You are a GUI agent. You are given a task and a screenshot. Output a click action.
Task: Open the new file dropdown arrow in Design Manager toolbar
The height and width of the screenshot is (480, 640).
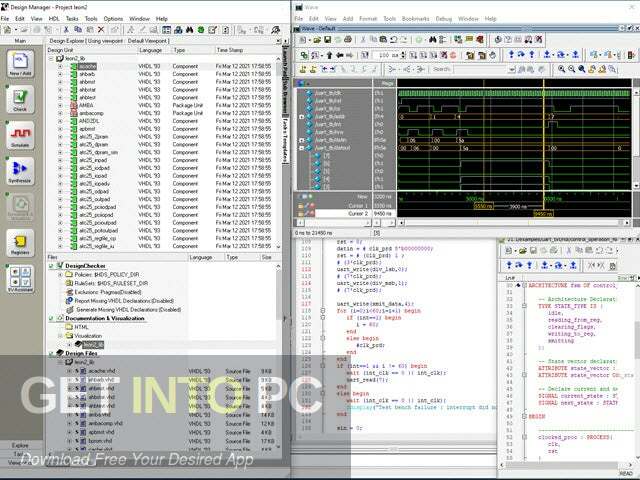16,30
